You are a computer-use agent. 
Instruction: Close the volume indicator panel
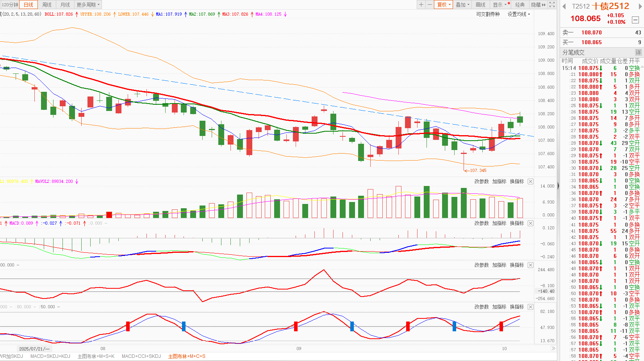530,181
